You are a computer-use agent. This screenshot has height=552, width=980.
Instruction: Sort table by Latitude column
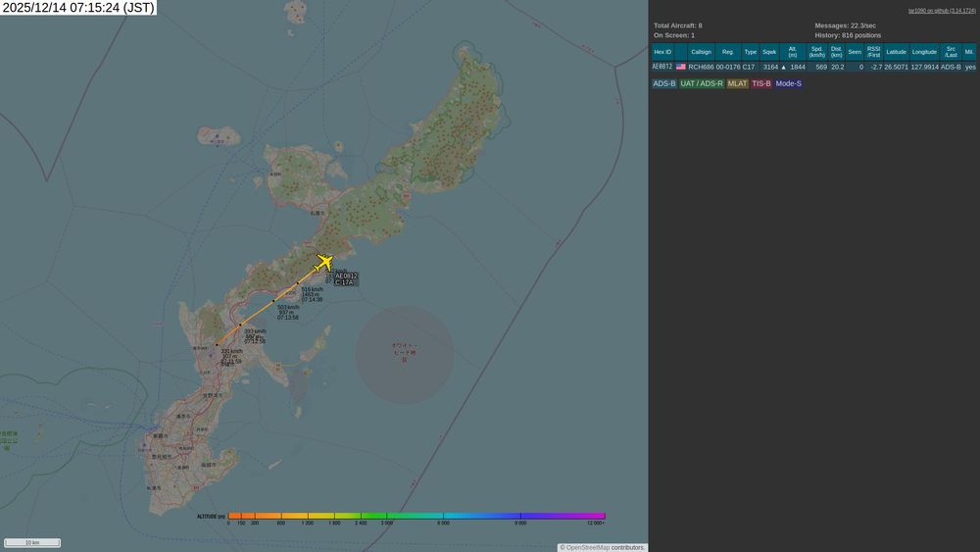[896, 52]
